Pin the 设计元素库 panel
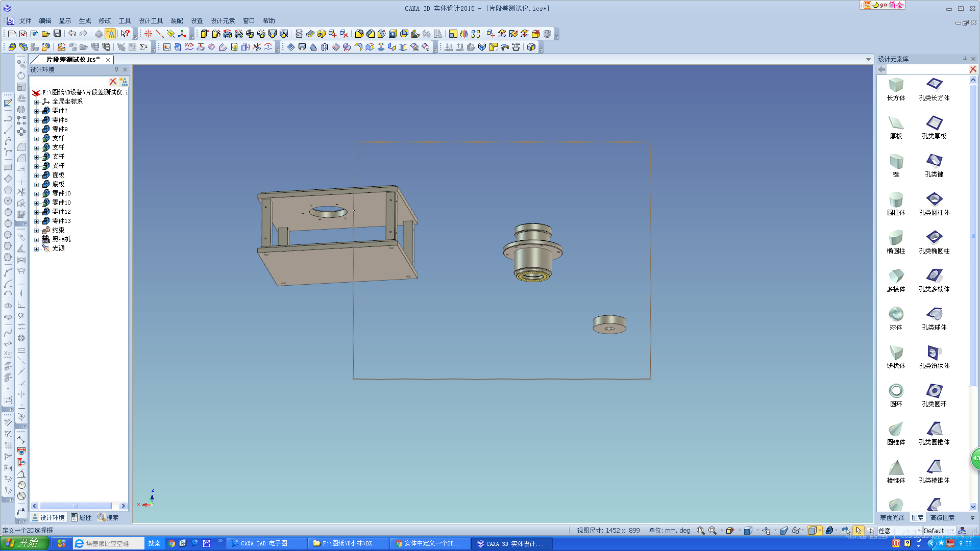This screenshot has height=551, width=980. (965, 59)
